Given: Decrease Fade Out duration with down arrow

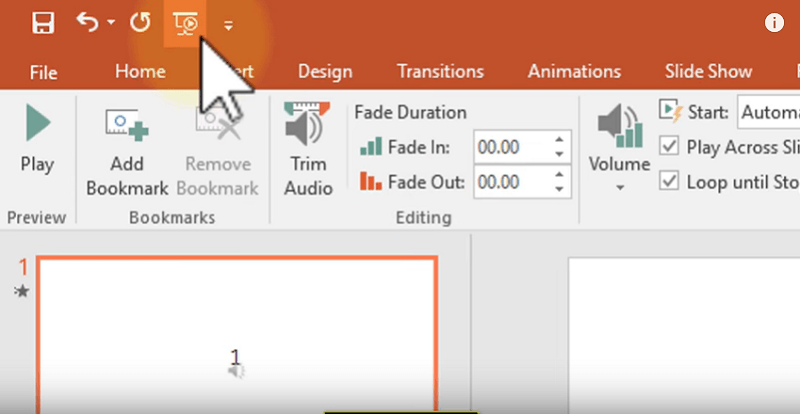Looking at the screenshot, I should point(560,189).
